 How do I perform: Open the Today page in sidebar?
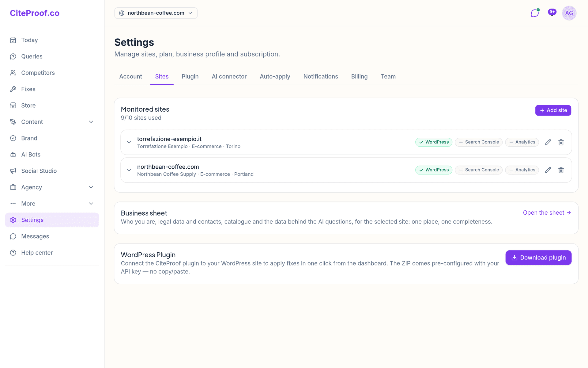coord(52,40)
